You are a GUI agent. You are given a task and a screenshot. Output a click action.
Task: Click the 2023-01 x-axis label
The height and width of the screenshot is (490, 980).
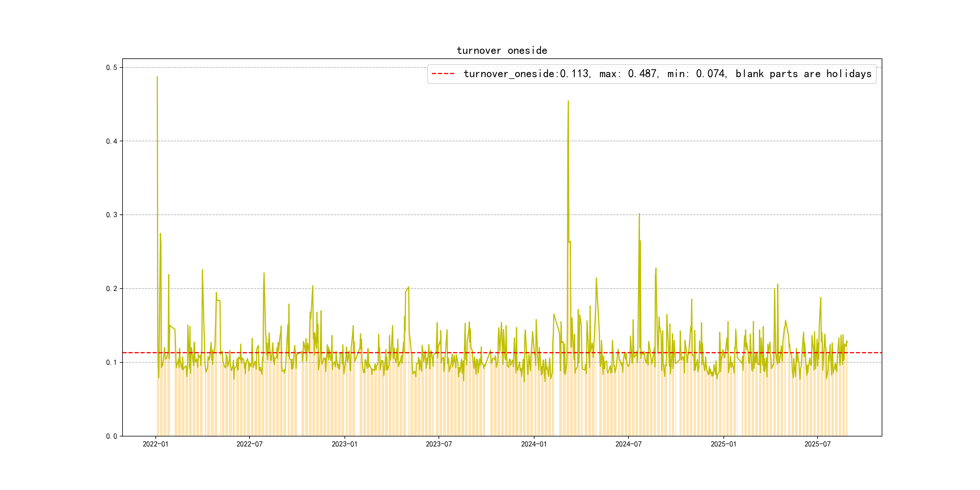tap(344, 444)
